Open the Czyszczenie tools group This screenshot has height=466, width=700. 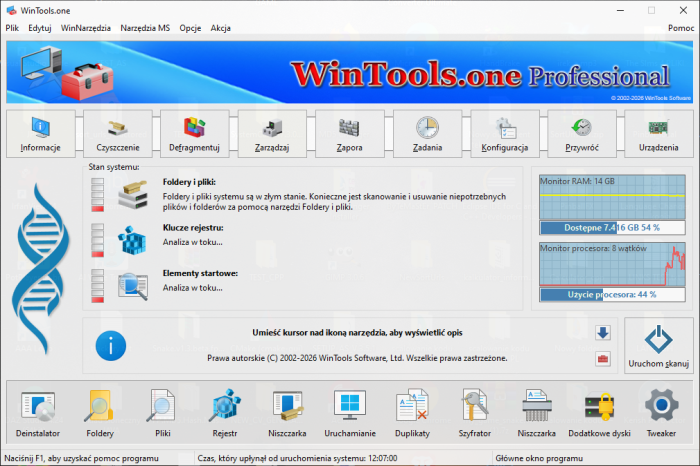pyautogui.click(x=118, y=134)
